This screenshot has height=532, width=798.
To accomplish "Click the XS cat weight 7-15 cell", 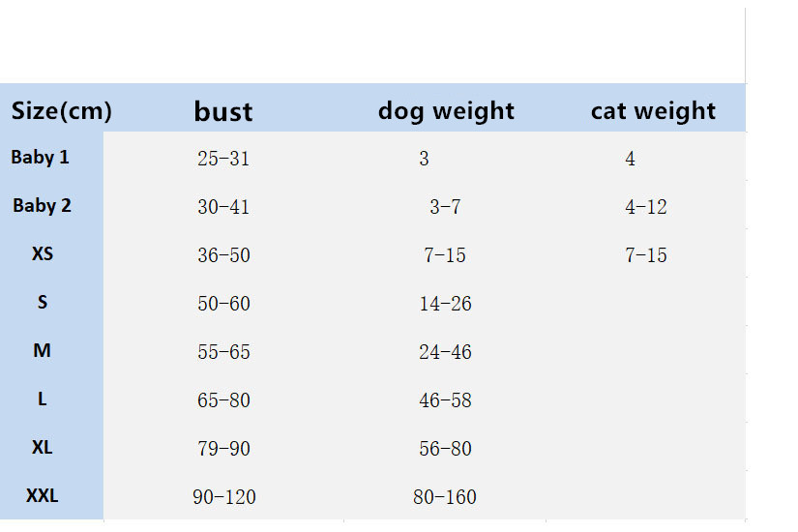I will pos(646,255).
